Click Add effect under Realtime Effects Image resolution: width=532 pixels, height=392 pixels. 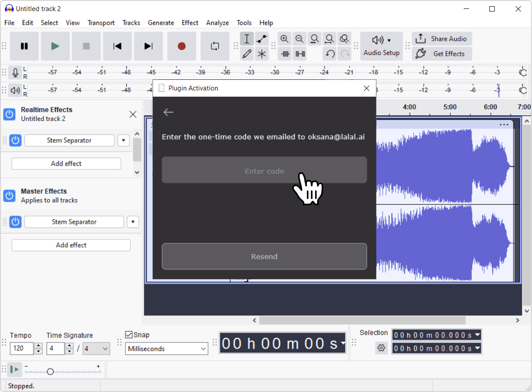pyautogui.click(x=66, y=164)
